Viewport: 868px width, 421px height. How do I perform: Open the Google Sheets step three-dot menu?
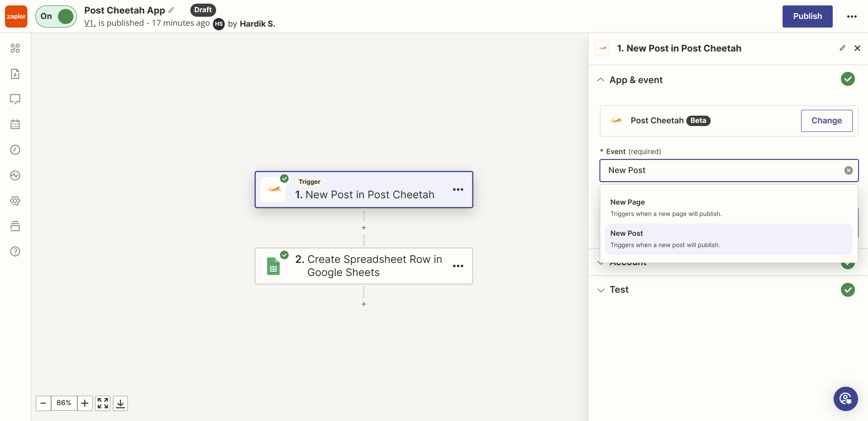pos(458,266)
